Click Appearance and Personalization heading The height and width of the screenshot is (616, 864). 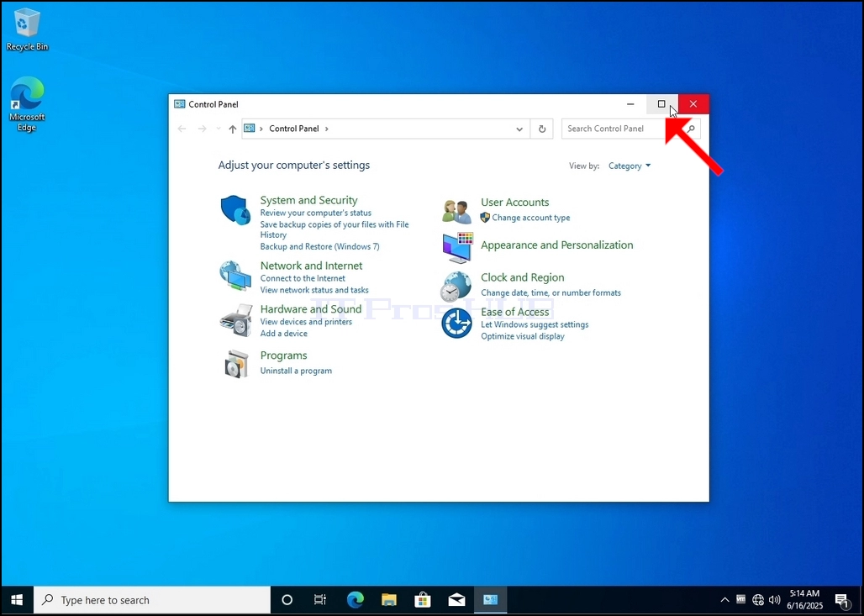[x=556, y=245]
